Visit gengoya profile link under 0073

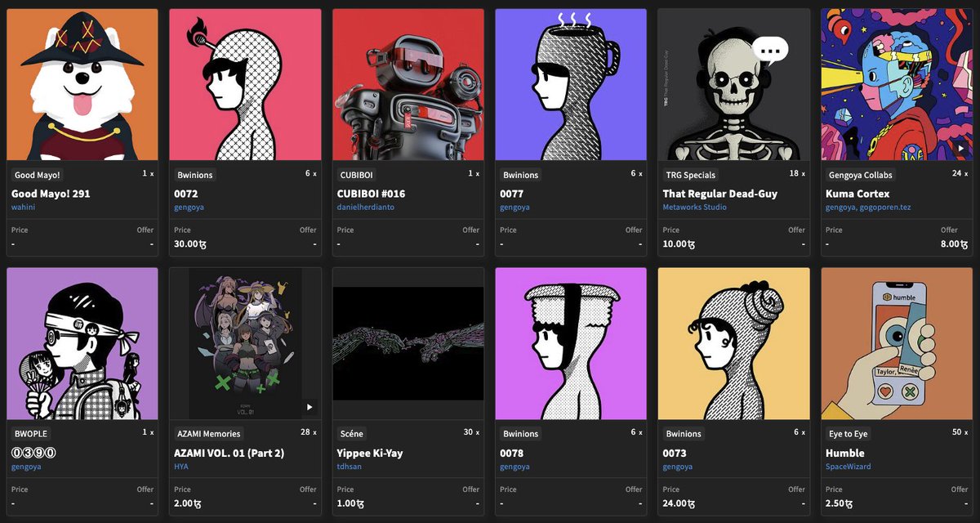(679, 467)
